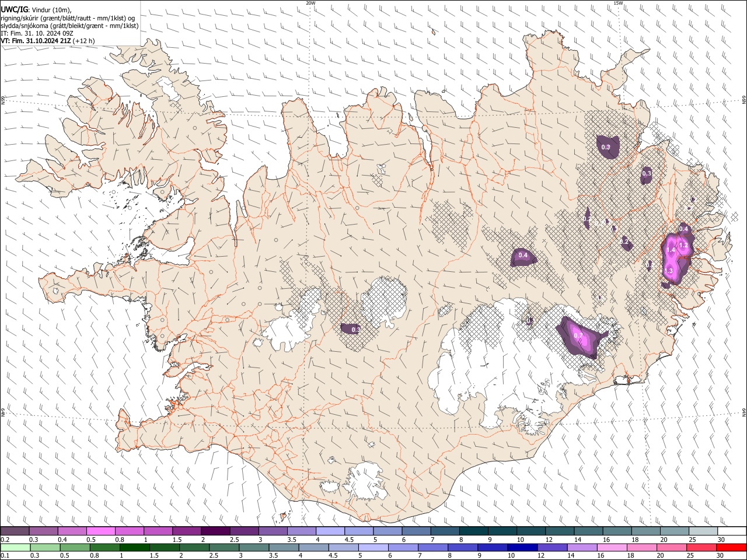Click the 20W longitude label
The height and width of the screenshot is (560, 747).
click(x=310, y=2)
